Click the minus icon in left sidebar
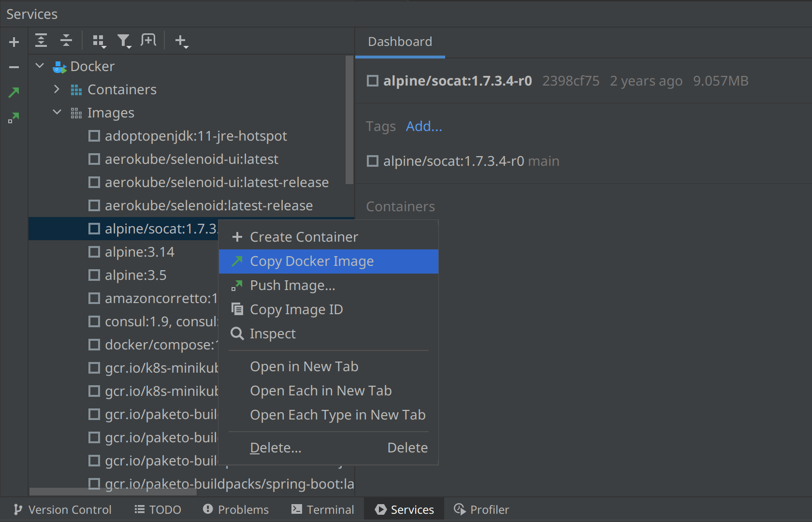The width and height of the screenshot is (812, 522). click(x=14, y=67)
